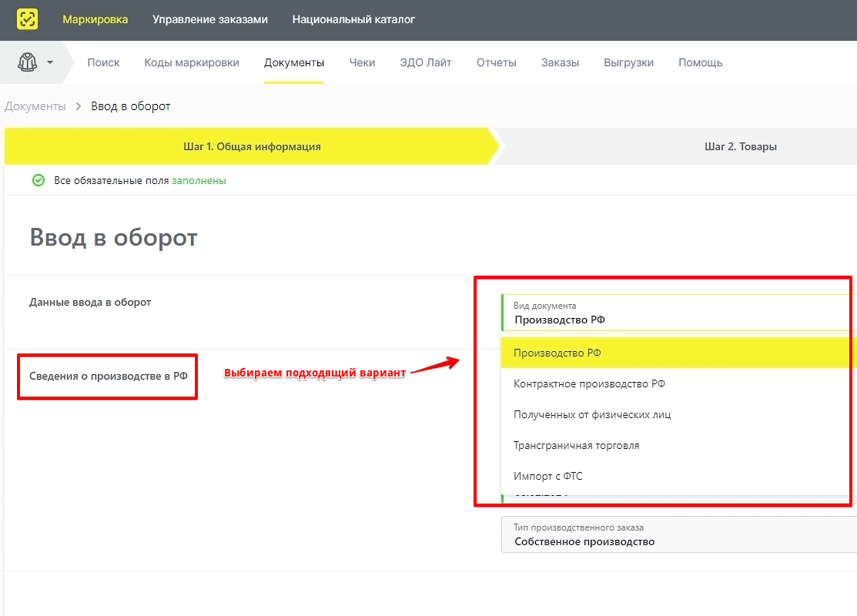This screenshot has height=616, width=857.
Task: Choose Производство РФ highlighted option
Action: click(679, 353)
